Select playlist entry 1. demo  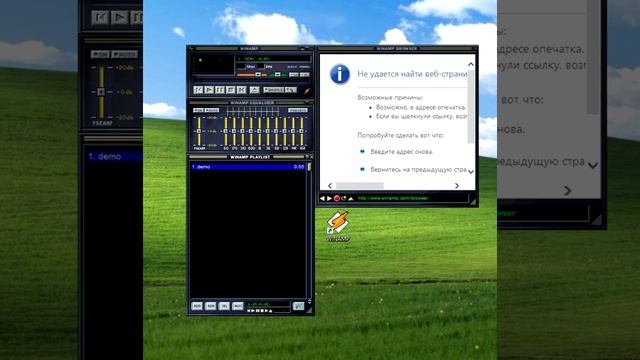(x=248, y=167)
